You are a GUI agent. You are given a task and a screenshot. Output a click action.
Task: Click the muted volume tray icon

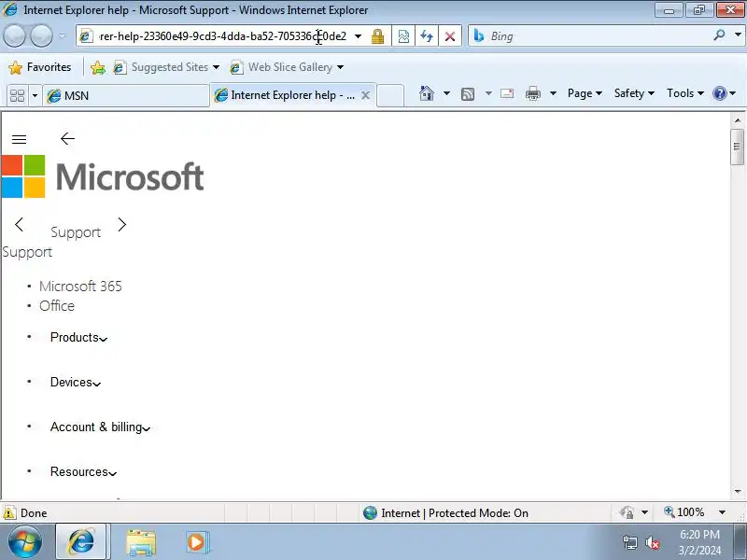click(x=652, y=542)
